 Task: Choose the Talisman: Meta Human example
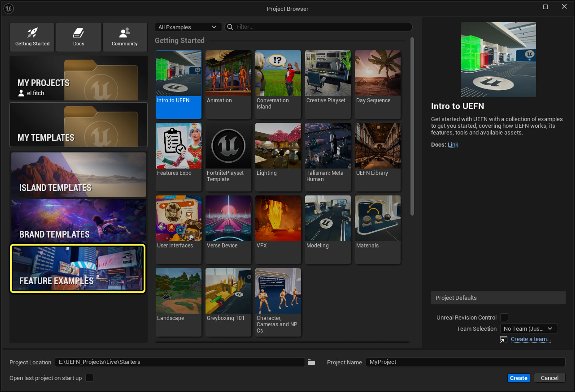(328, 157)
